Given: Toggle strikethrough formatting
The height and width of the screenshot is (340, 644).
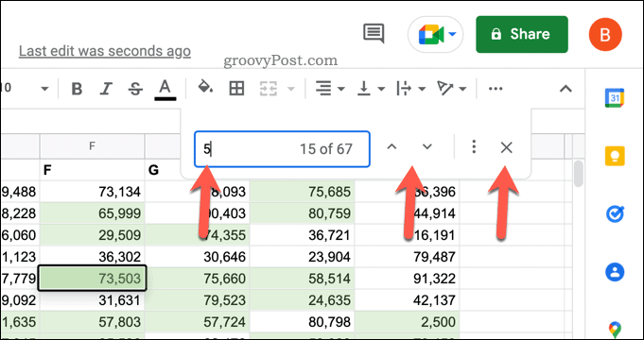Looking at the screenshot, I should pos(135,89).
